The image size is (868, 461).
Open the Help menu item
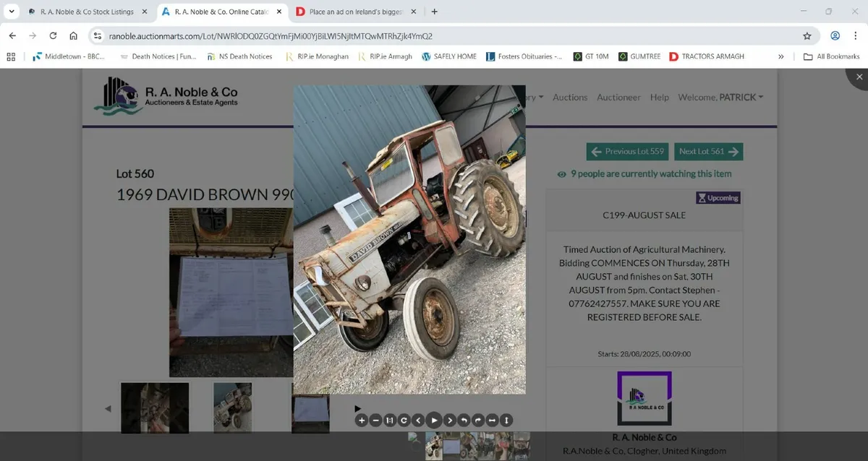click(x=659, y=97)
